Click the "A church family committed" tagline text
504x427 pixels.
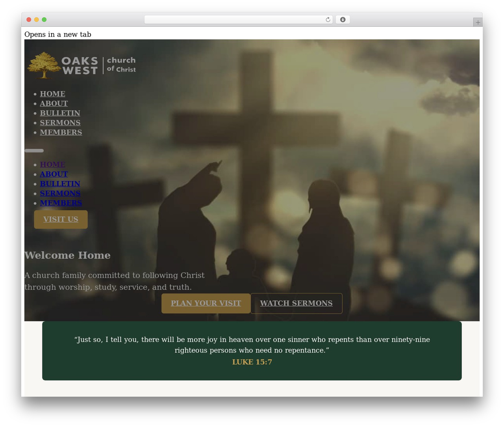(x=115, y=281)
